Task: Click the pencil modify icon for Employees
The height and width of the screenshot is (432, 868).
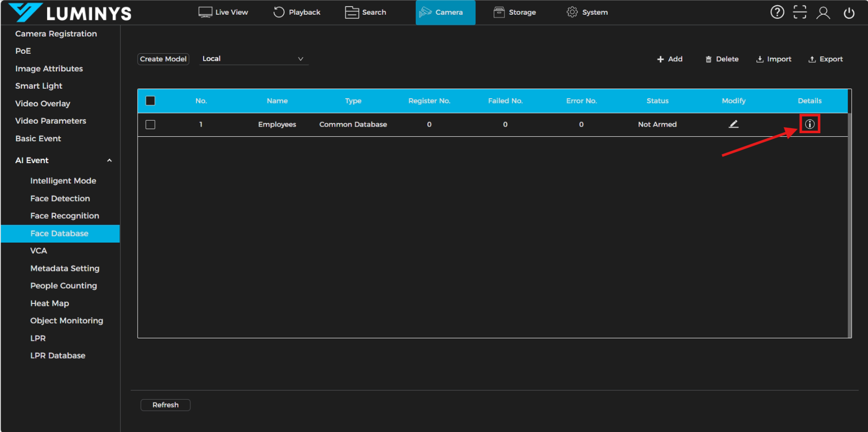Action: point(733,124)
